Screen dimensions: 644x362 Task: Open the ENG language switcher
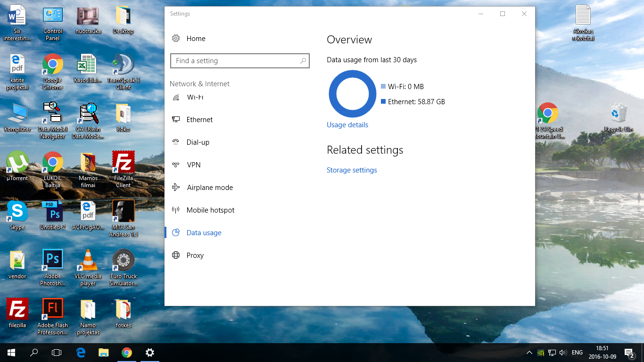[577, 353]
